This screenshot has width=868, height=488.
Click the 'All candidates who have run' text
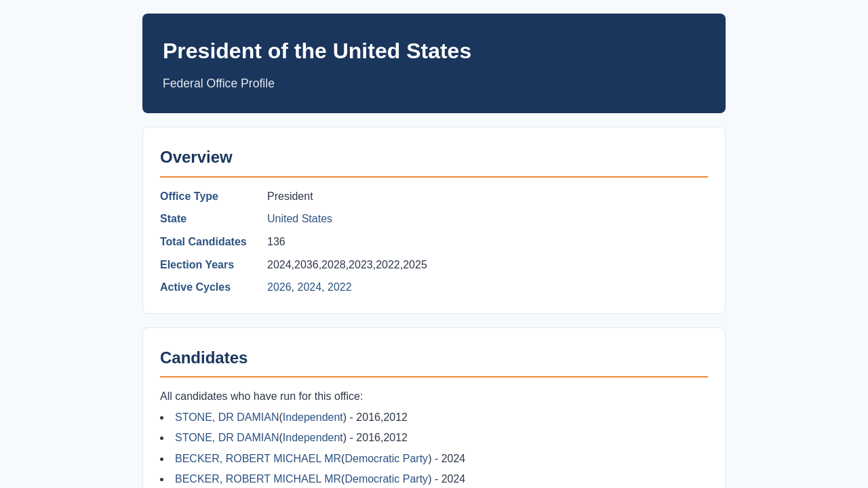(x=261, y=396)
